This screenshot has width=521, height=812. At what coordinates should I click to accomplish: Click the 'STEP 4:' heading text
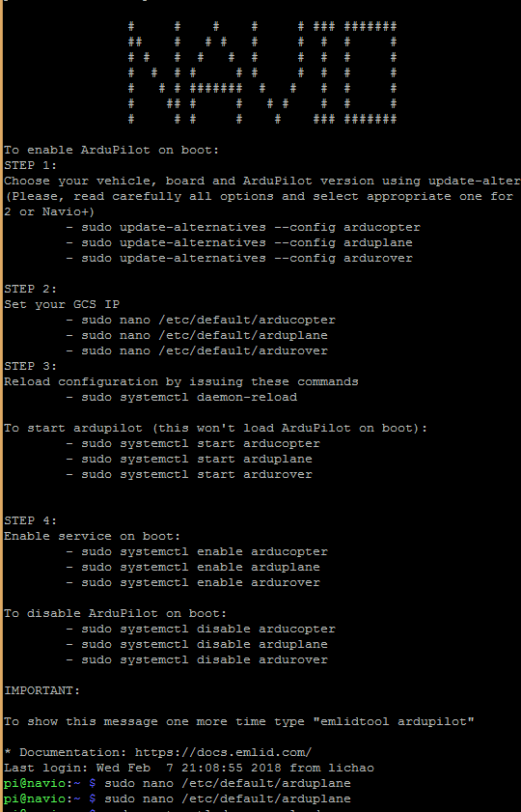[x=31, y=521]
